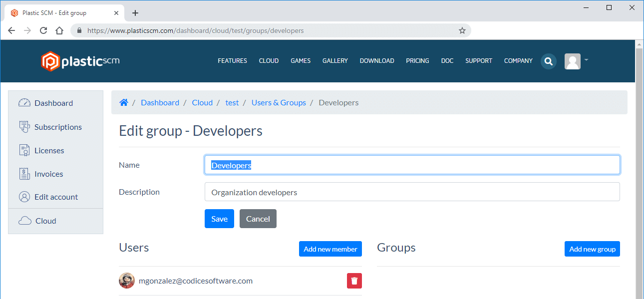Go to GALLERY in the top navigation
Viewport: 644px width, 299px height.
[x=335, y=61]
